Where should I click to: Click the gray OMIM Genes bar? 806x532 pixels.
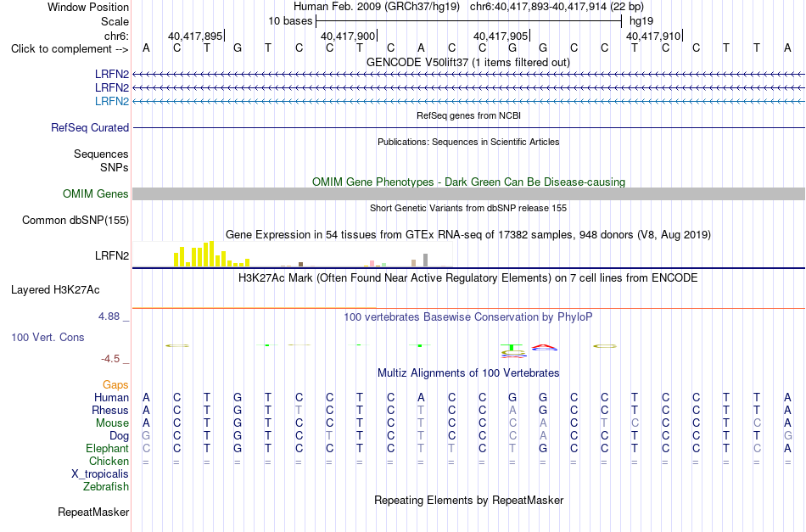(x=468, y=193)
